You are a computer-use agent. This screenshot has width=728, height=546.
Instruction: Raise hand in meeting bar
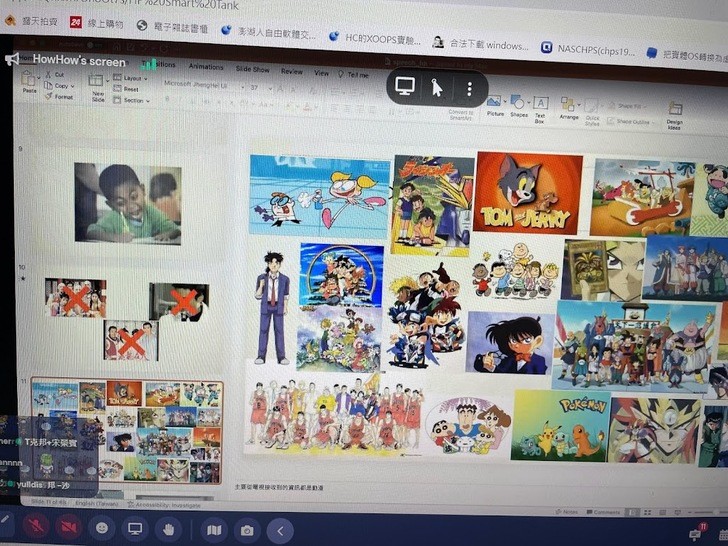[x=168, y=529]
